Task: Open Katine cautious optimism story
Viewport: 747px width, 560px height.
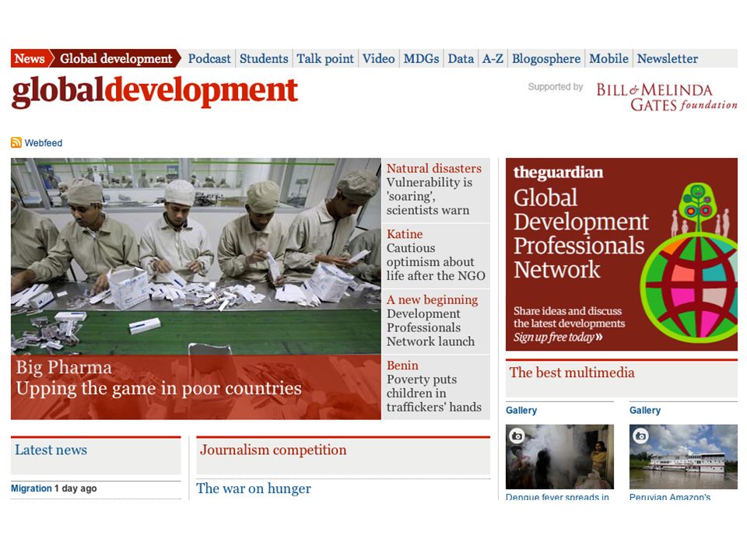Action: 436,255
